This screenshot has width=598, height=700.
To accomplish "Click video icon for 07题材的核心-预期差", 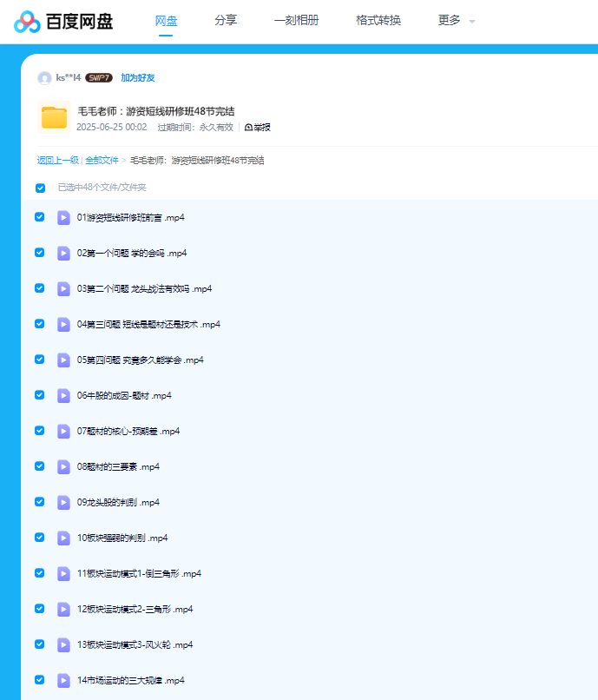I will [x=63, y=432].
